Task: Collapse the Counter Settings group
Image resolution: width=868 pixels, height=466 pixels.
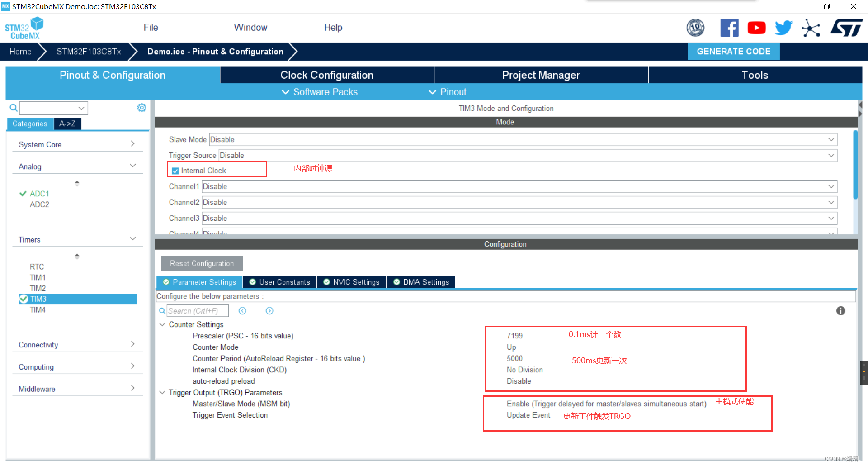Action: pyautogui.click(x=162, y=324)
